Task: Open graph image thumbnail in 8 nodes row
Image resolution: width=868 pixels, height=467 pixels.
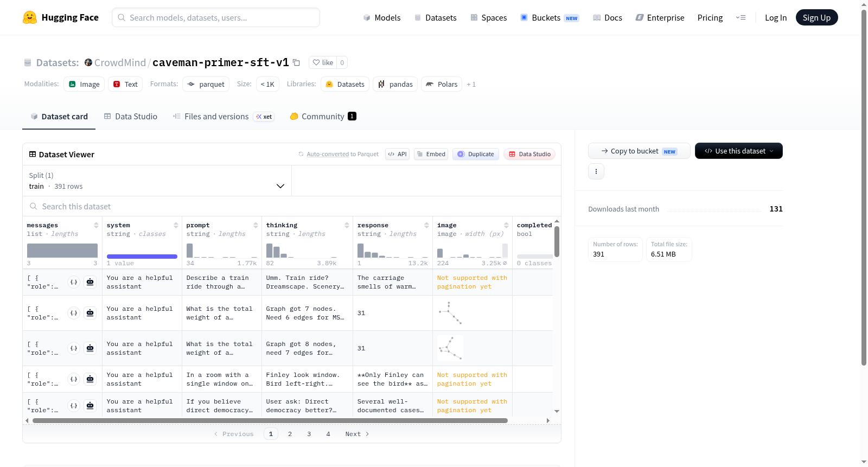Action: point(450,348)
